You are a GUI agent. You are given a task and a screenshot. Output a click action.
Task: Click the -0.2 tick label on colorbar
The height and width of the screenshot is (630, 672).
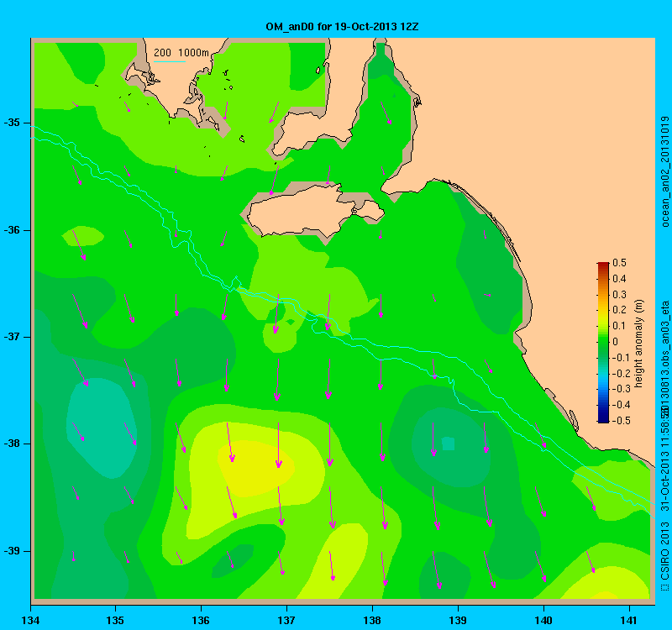pos(620,373)
